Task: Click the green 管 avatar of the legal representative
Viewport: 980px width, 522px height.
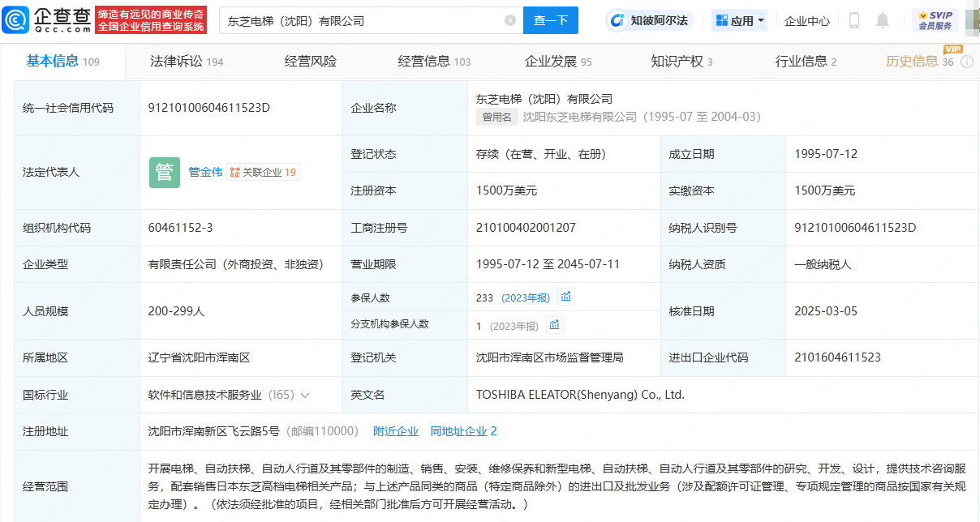Action: (164, 172)
